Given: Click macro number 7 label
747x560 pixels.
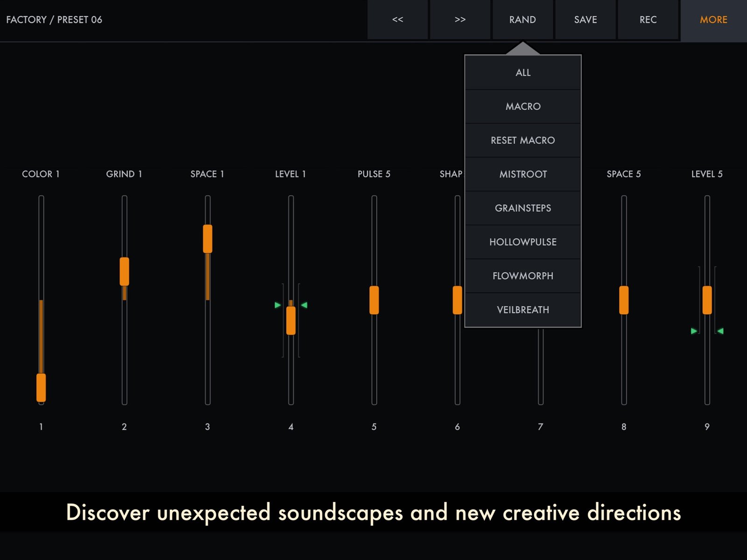Looking at the screenshot, I should coord(541,426).
